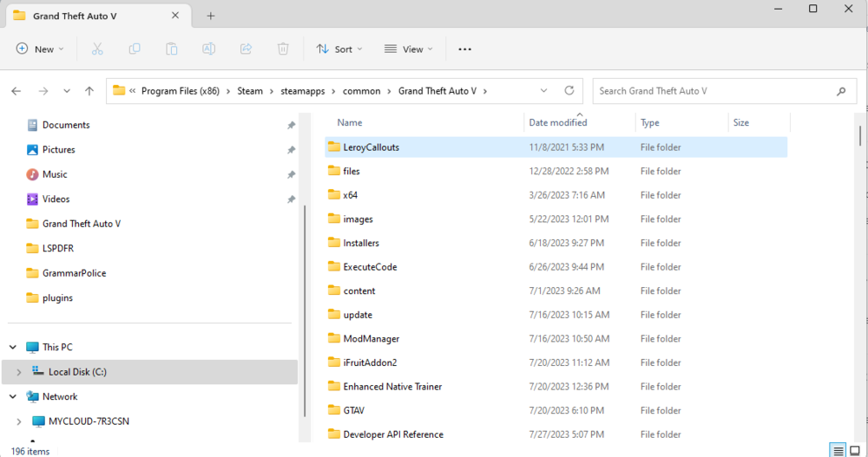The height and width of the screenshot is (457, 868).
Task: Sort by the Type column header
Action: click(650, 123)
